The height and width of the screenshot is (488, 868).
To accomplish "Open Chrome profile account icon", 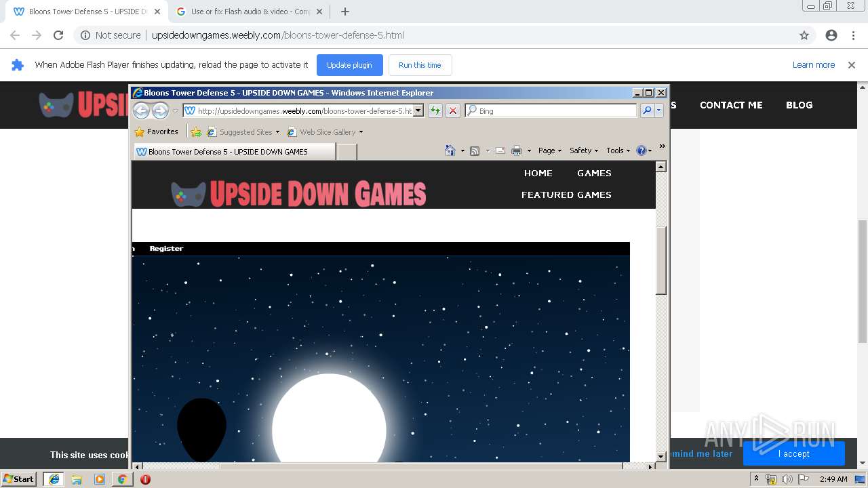I will [x=831, y=35].
